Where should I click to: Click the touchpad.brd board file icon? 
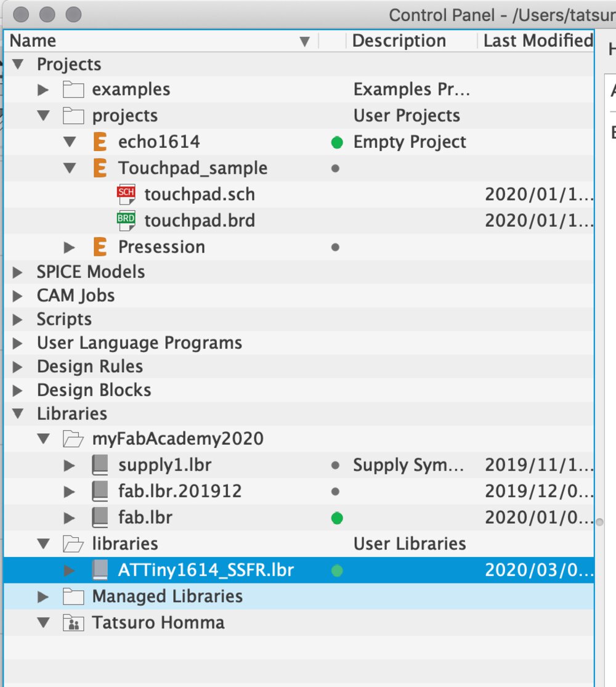click(126, 221)
